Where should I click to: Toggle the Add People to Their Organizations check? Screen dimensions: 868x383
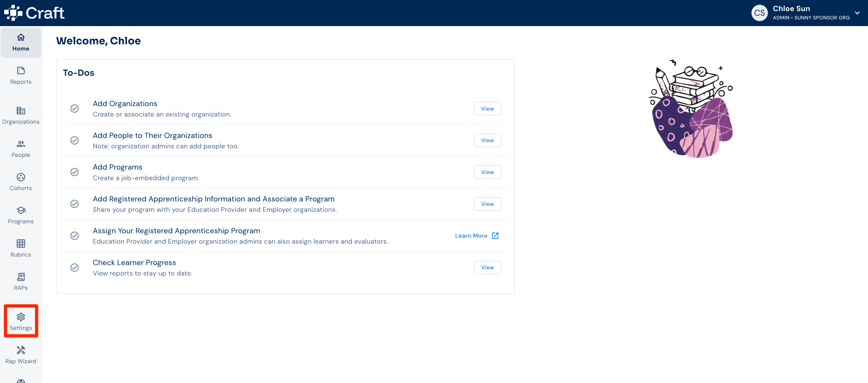[x=74, y=140]
